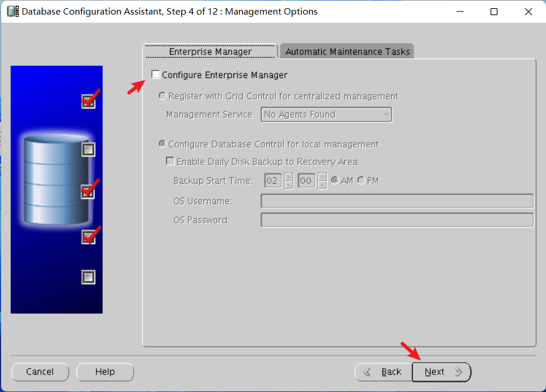Image resolution: width=546 pixels, height=392 pixels.
Task: Decrease backup hour with down stepper
Action: click(288, 185)
